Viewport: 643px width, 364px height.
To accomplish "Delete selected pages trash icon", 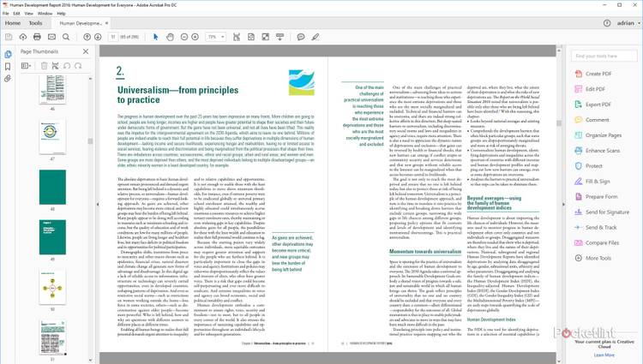I will pos(44,65).
